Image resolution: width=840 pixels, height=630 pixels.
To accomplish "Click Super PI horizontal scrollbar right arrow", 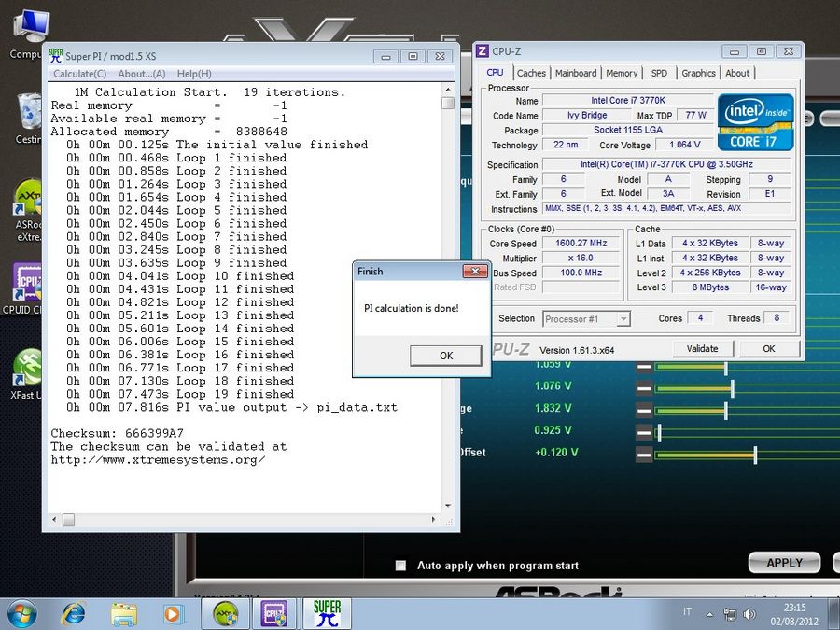I will (x=433, y=519).
